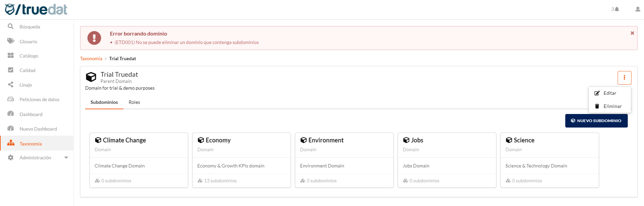Click "Economy & Growth KPIs domain" description
This screenshot has height=206, width=644.
[x=231, y=166]
